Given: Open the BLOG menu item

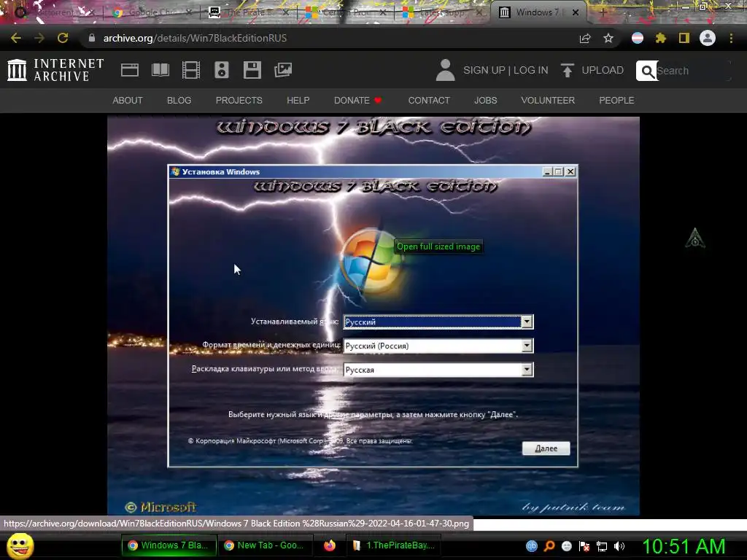Looking at the screenshot, I should click(179, 101).
